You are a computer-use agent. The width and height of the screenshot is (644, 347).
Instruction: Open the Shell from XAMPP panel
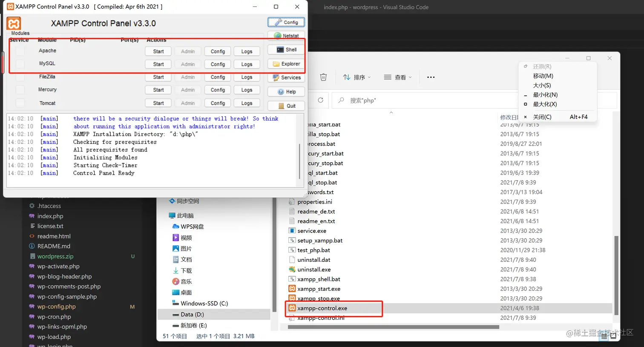click(286, 50)
